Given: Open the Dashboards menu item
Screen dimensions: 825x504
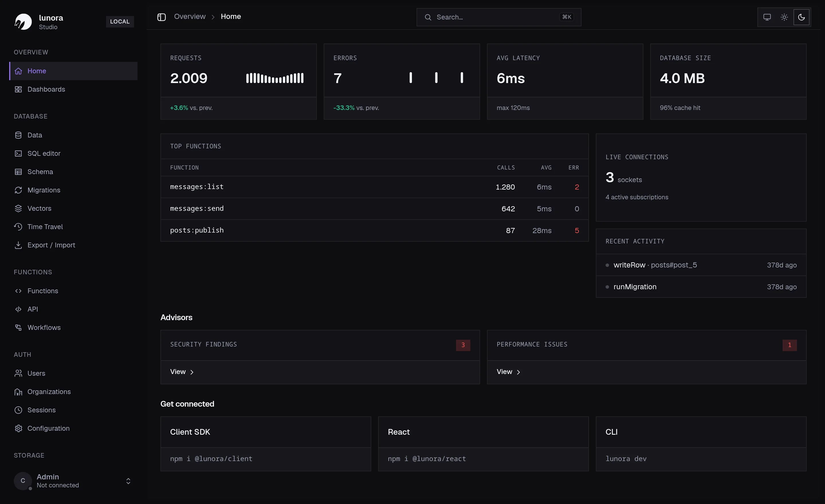Looking at the screenshot, I should pyautogui.click(x=73, y=89).
